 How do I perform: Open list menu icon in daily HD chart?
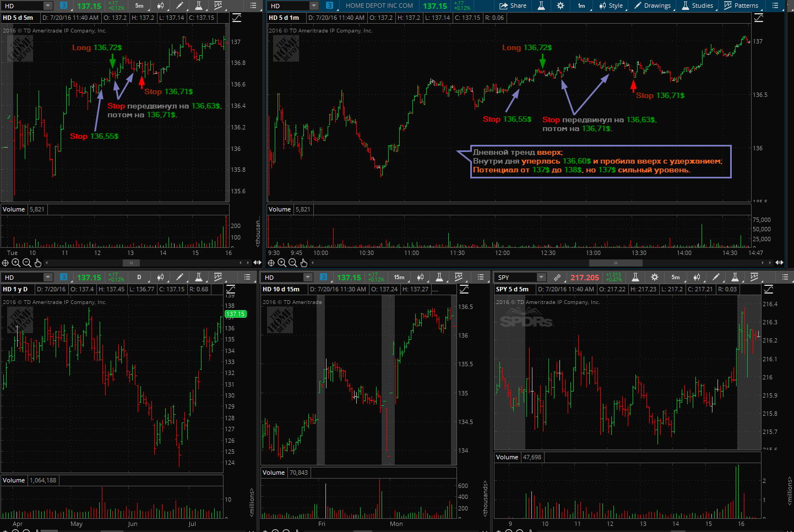click(x=247, y=277)
